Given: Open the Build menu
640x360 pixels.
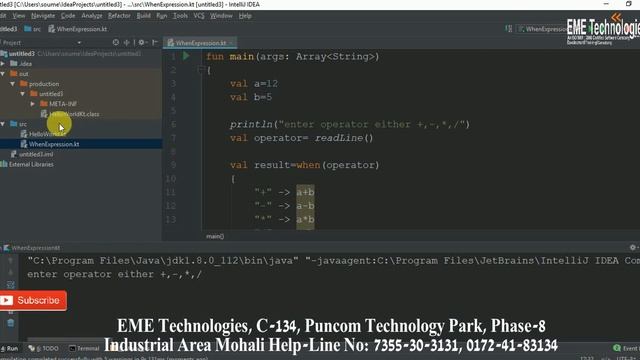Looking at the screenshot, I should click(x=143, y=16).
